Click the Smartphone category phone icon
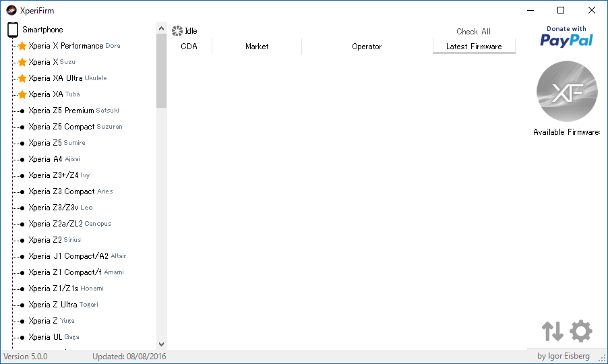 (x=13, y=30)
